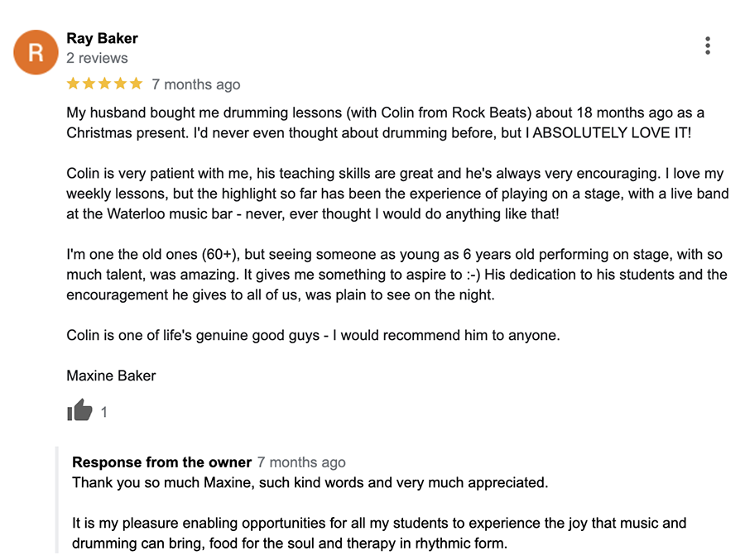Click the helpful count number 1
Viewport: 745px width, 560px height.
coord(103,412)
